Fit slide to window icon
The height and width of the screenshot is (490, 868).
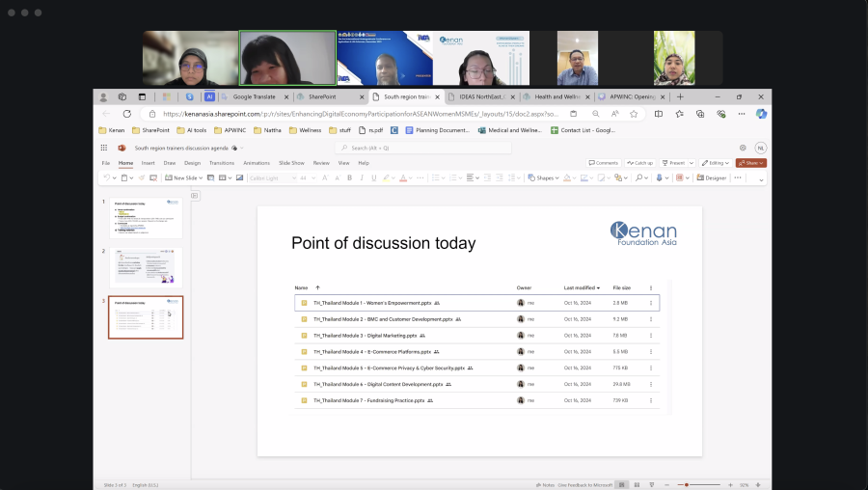[758, 484]
